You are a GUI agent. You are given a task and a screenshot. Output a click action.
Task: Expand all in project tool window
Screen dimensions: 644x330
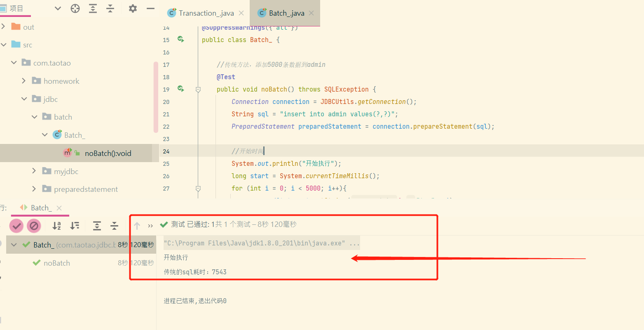tap(93, 8)
